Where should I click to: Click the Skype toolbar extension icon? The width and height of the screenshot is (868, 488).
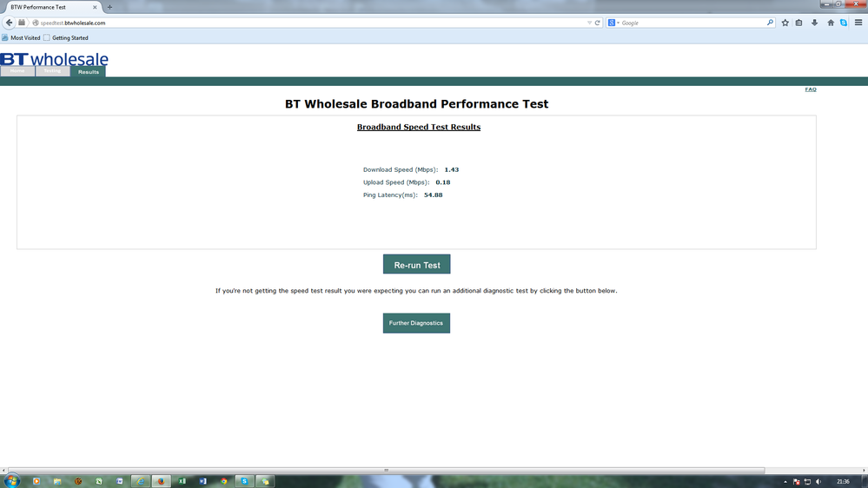pos(844,23)
